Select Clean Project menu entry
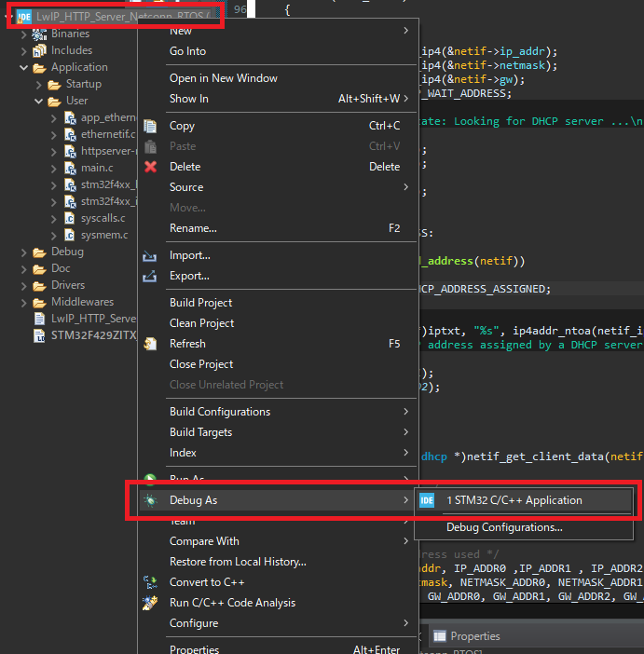Screen dimensions: 644x654 278,323
